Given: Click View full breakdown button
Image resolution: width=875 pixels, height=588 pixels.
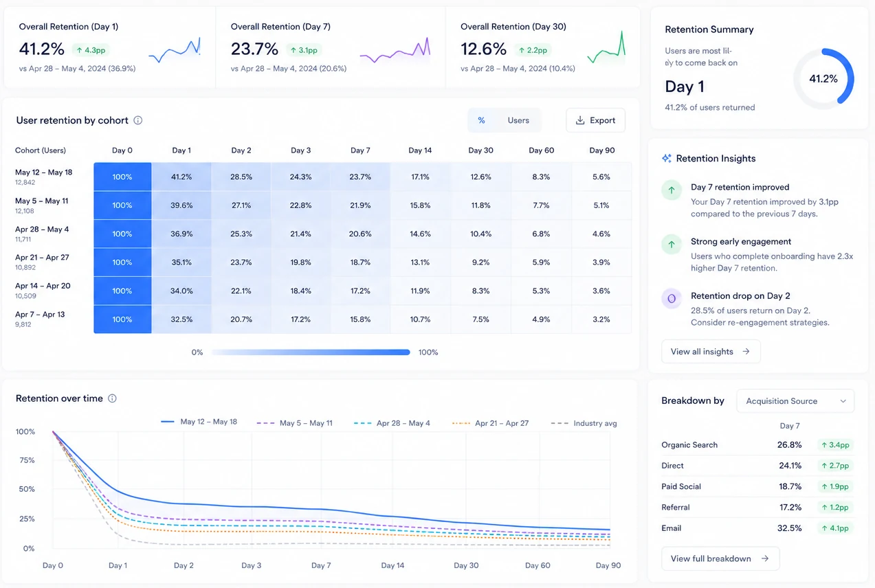Looking at the screenshot, I should [720, 558].
